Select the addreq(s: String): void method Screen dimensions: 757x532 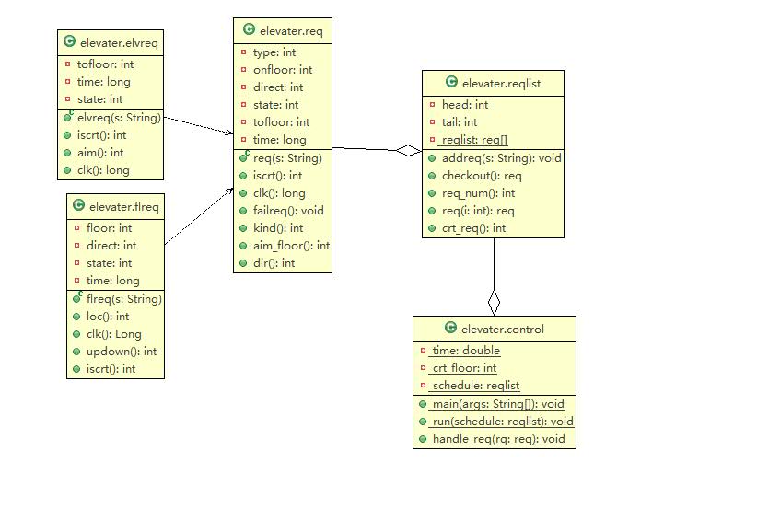pos(502,158)
